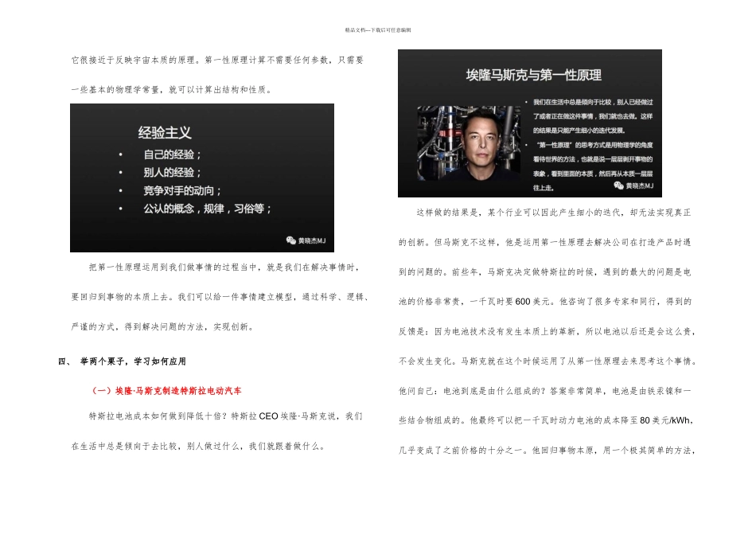Click the line starting 严谨的方式，得到解决问题
Image resolution: width=756 pixels, height=535 pixels.
tap(163, 327)
